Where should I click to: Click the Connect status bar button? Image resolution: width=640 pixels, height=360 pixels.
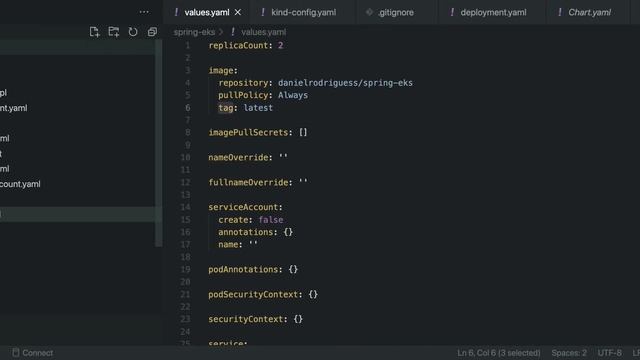tap(33, 353)
